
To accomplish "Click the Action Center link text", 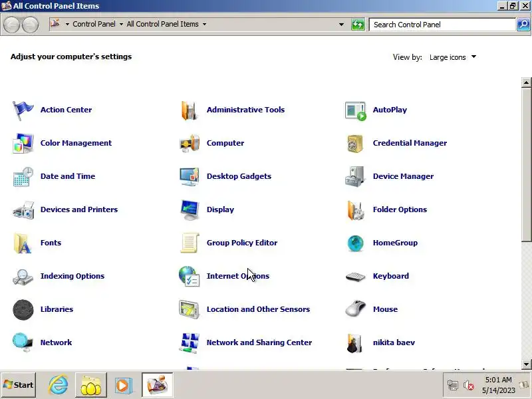I will 66,110.
